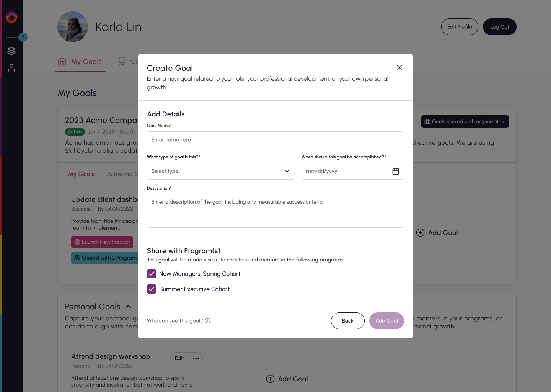Click the info icon beside Who can see this goal

pyautogui.click(x=208, y=321)
